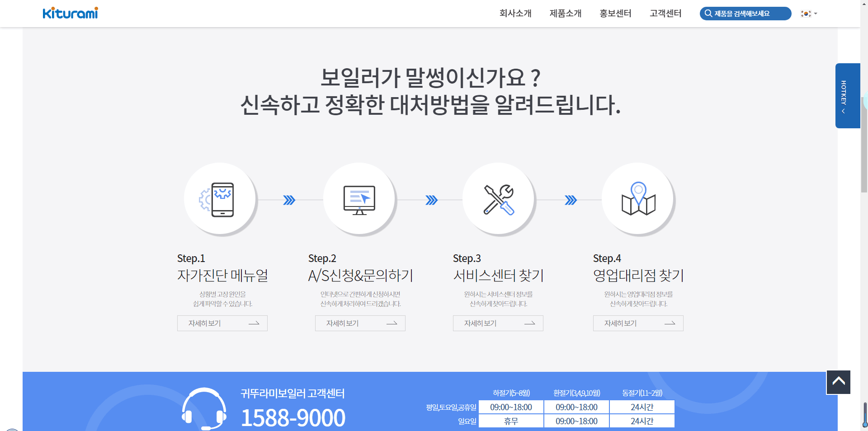
Task: Click the 환절기(3,4,9,10월) column header
Action: [x=577, y=393]
